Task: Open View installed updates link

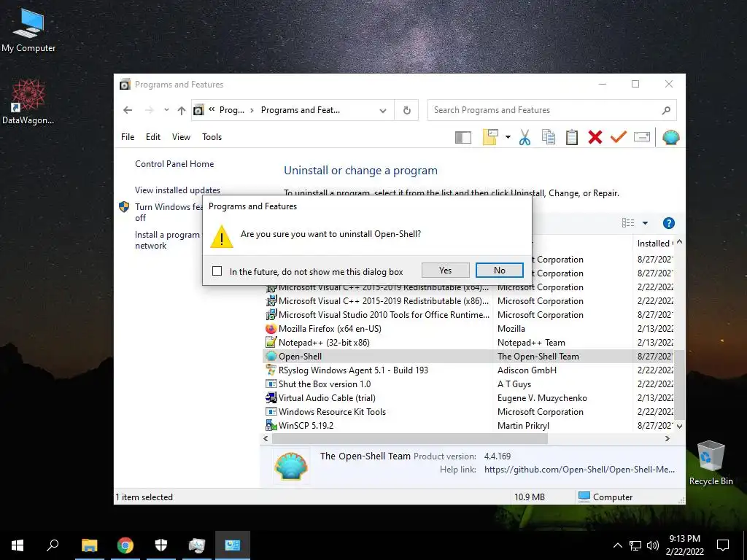Action: point(178,190)
